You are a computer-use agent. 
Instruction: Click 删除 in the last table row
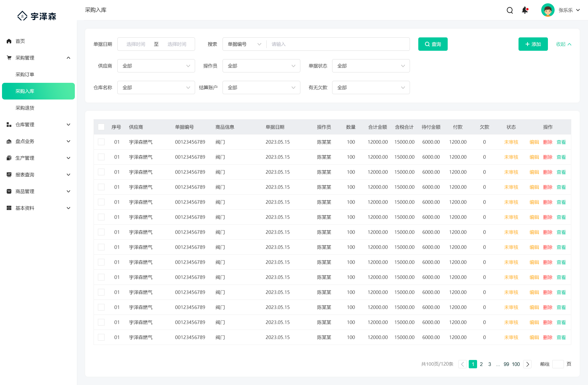click(x=548, y=337)
